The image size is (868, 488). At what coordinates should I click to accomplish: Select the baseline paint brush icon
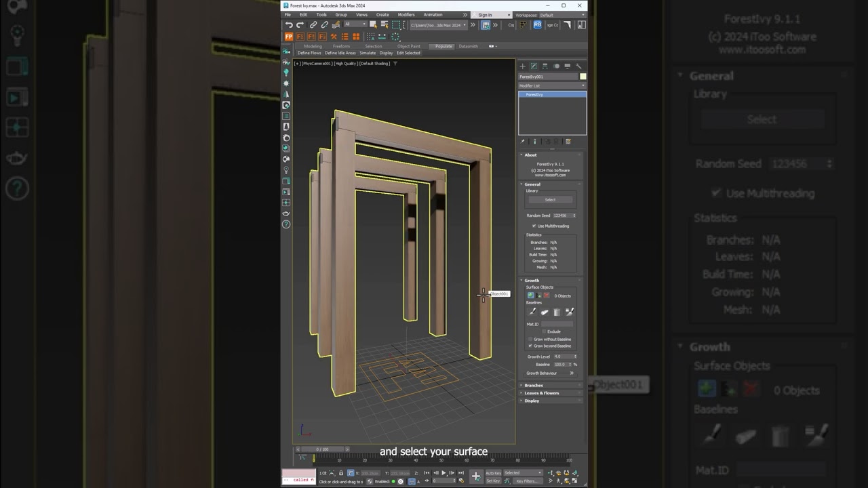point(532,312)
